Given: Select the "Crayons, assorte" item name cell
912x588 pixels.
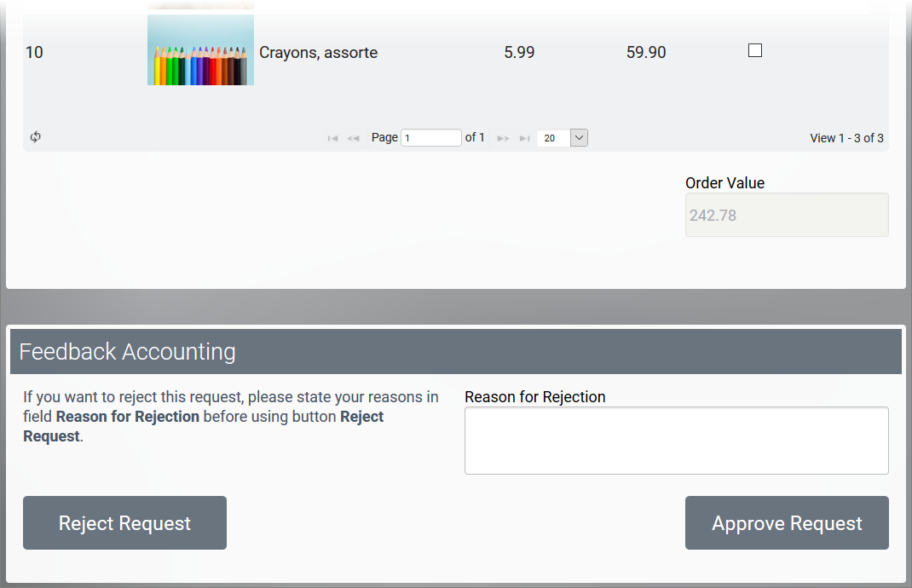Looking at the screenshot, I should pos(318,53).
